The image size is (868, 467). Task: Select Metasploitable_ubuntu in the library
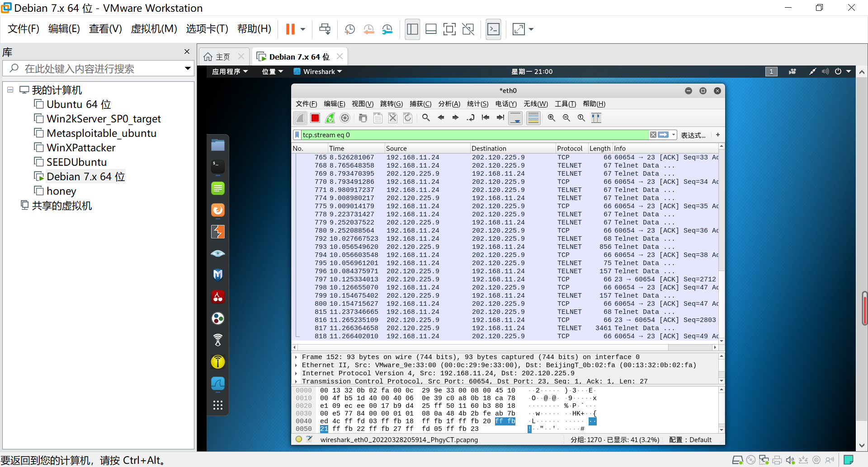(x=101, y=133)
